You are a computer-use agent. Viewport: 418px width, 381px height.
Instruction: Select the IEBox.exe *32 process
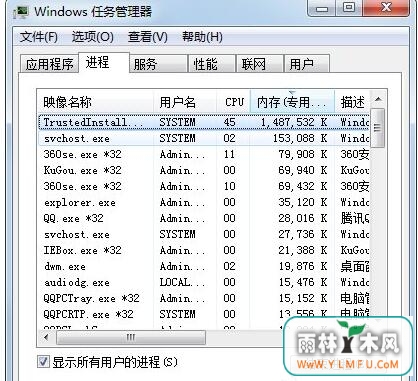(x=203, y=250)
